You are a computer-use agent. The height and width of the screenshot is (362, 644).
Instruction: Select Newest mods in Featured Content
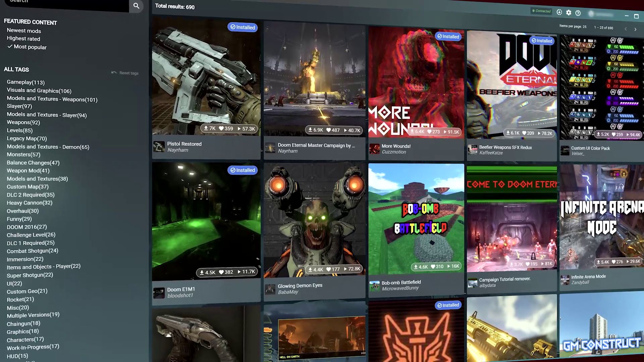[24, 31]
